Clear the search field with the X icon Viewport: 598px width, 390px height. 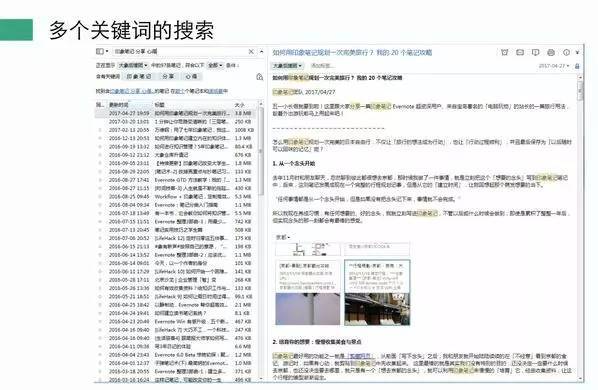251,51
